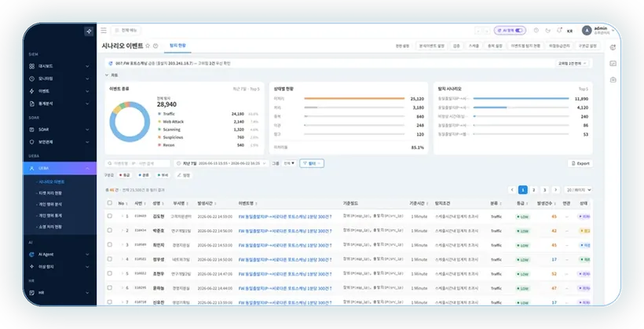This screenshot has height=329, width=644.
Task: Click the Export button
Action: point(580,163)
